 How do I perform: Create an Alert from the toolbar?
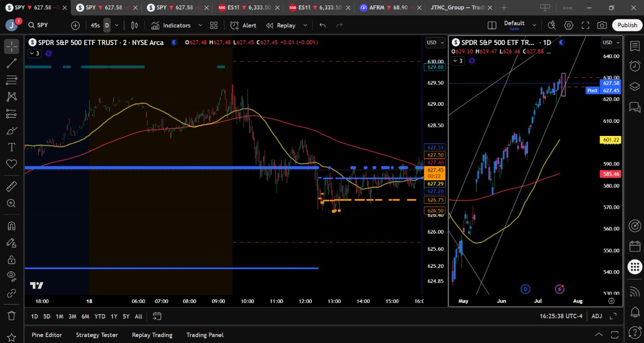pyautogui.click(x=243, y=25)
